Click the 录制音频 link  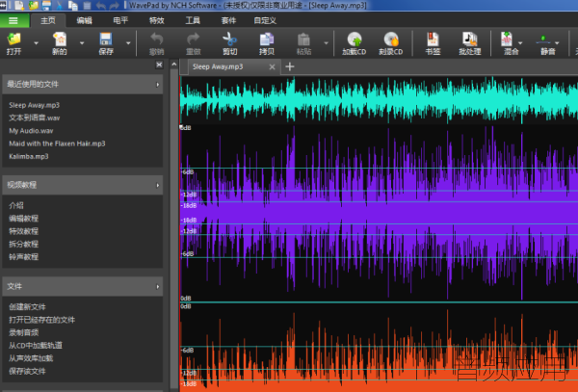coord(23,332)
